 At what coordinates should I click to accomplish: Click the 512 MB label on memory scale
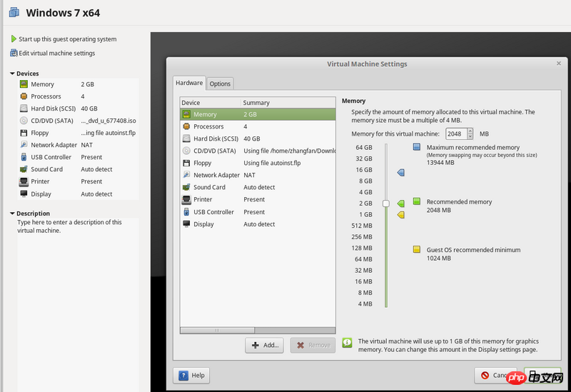(362, 226)
